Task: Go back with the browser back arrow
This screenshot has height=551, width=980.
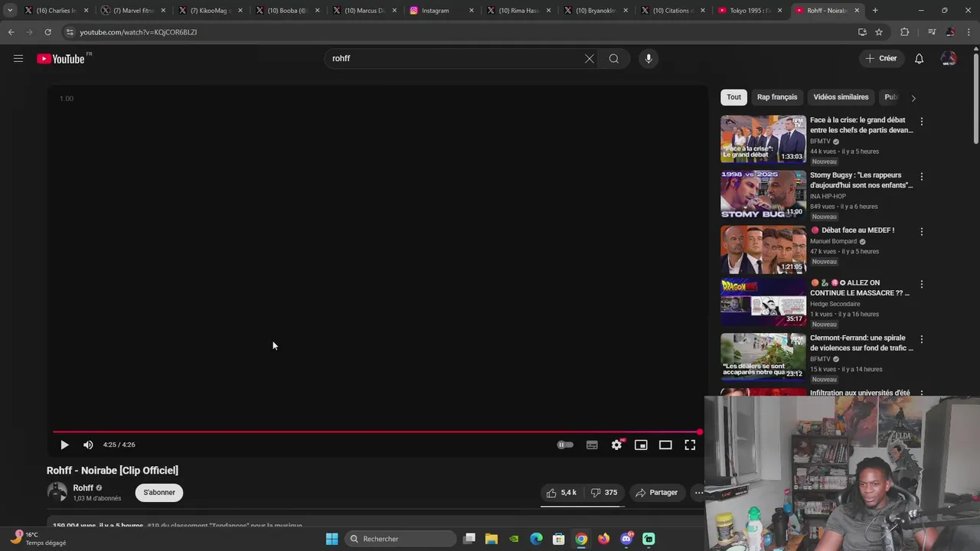Action: tap(11, 32)
